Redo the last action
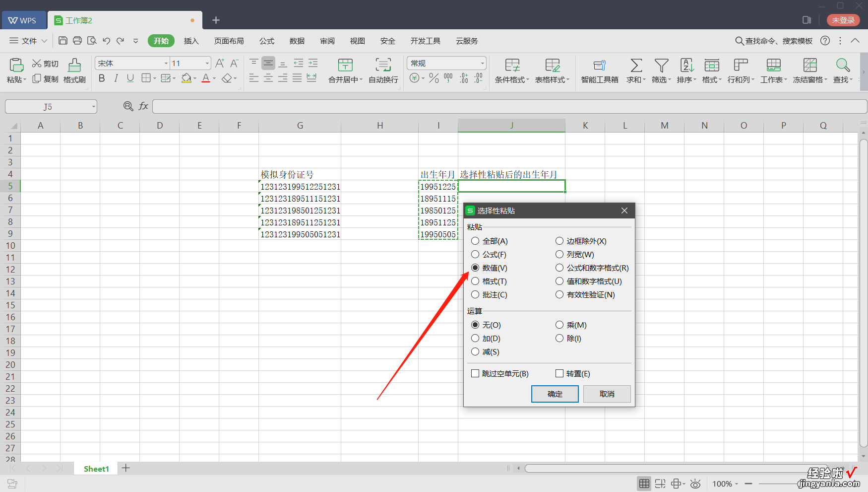Image resolution: width=868 pixels, height=492 pixels. tap(121, 41)
